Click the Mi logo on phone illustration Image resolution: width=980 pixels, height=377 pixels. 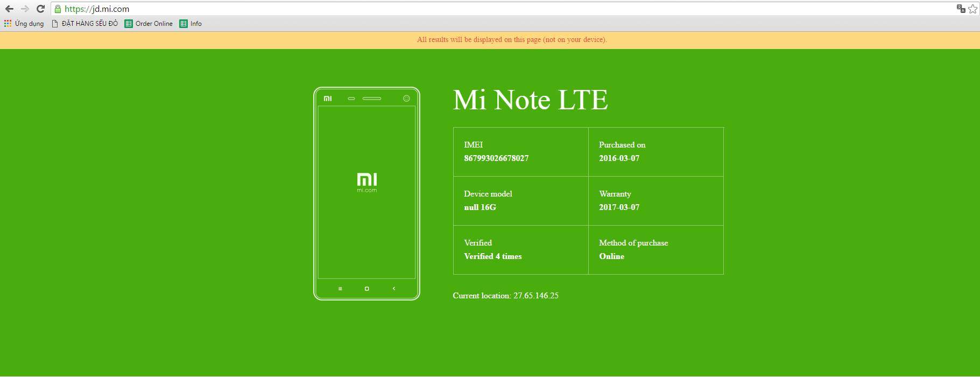point(366,180)
